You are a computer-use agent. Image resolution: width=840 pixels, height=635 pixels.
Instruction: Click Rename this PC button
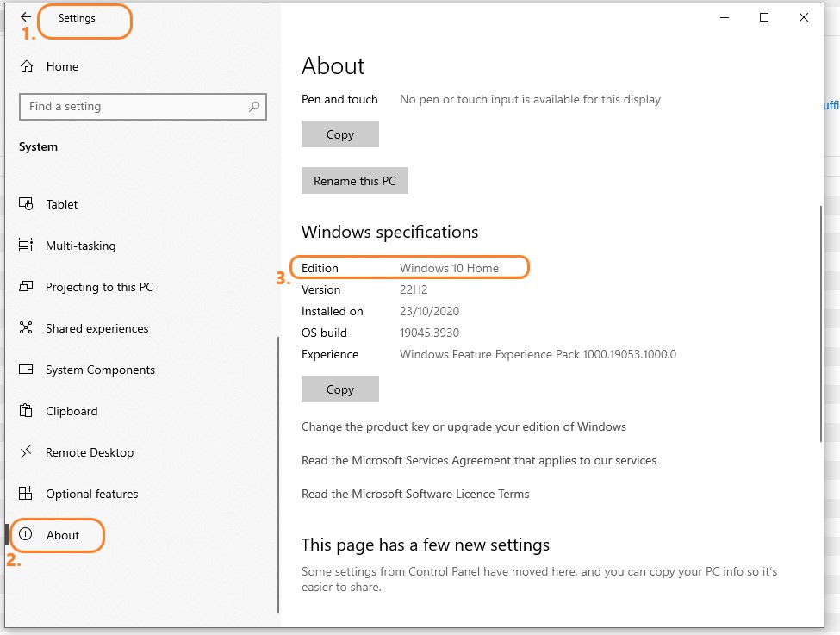(x=355, y=181)
